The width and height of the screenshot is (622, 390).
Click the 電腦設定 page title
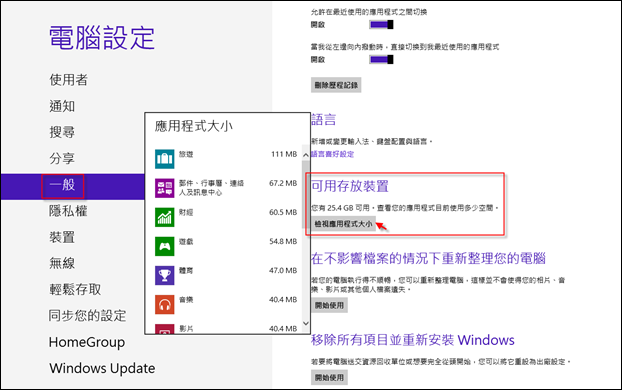(x=102, y=38)
